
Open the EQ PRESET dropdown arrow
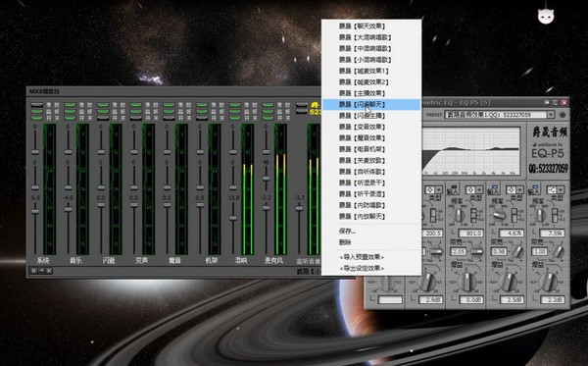(x=551, y=115)
